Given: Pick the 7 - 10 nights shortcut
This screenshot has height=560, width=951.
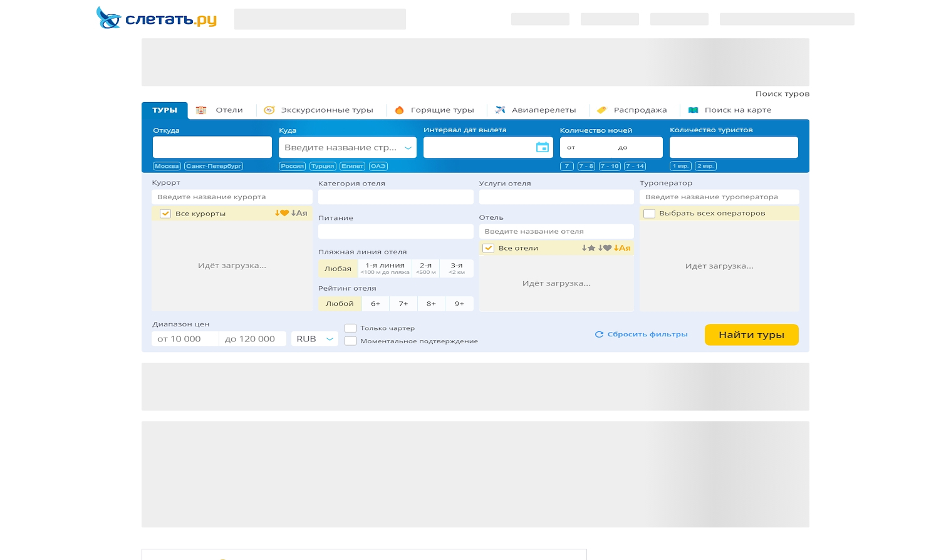Looking at the screenshot, I should point(610,166).
